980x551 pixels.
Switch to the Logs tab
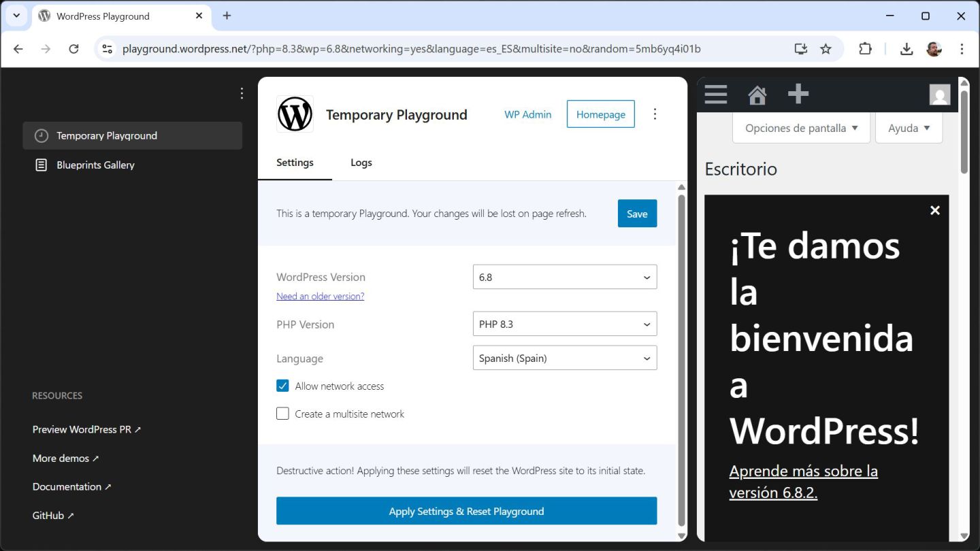361,163
